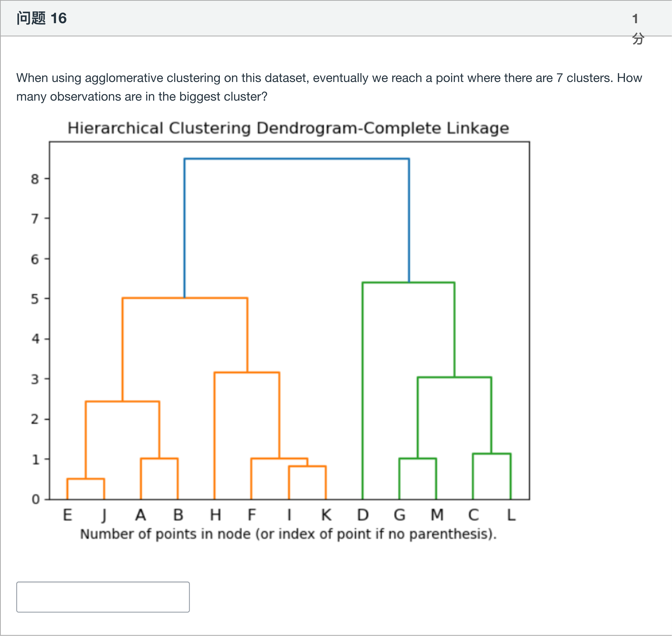Click leaf label A on x-axis
Screen dimensions: 672x636
tap(141, 515)
